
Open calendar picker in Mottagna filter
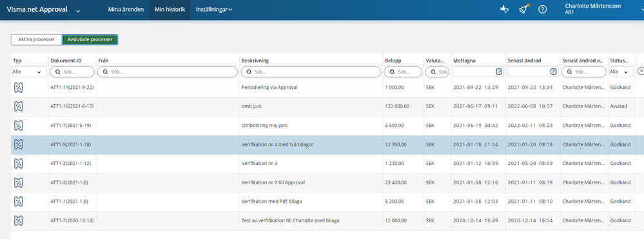[x=499, y=72]
